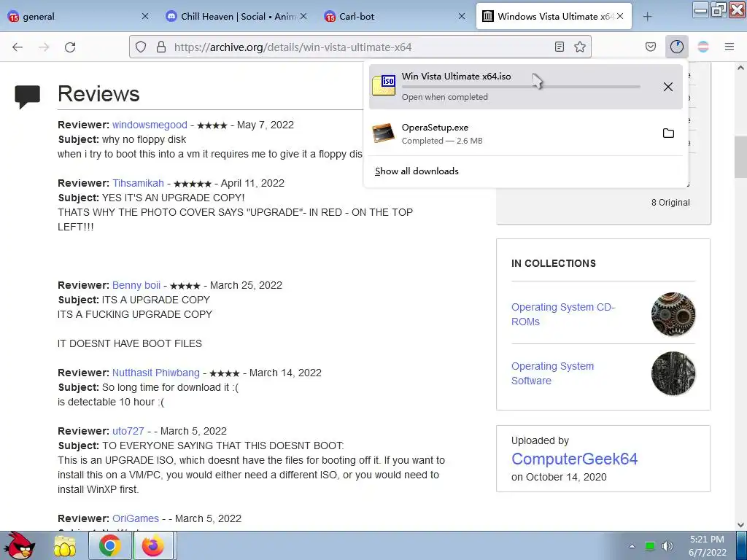Open reviewer windowsmegood profile
747x560 pixels.
[150, 125]
